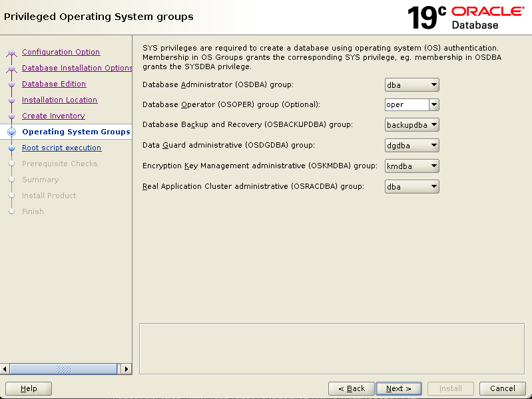Screen dimensions: 532x399
Task: Click the Root script execution step marker icon
Action: [11, 148]
